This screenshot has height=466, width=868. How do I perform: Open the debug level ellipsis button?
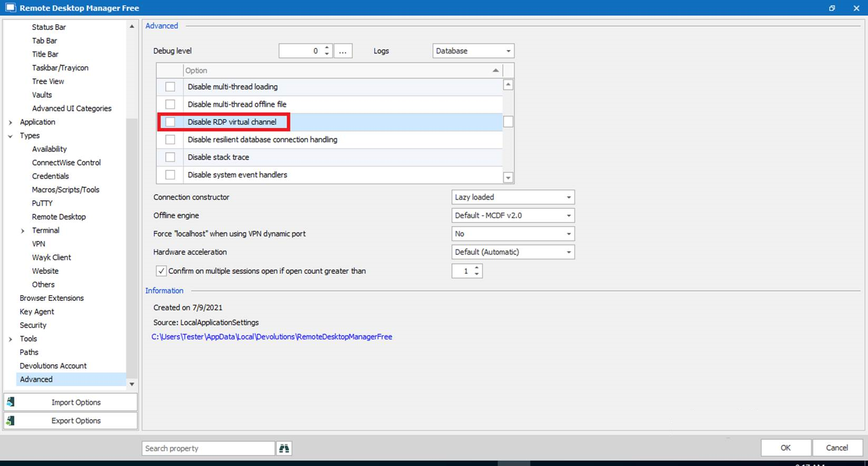coord(343,51)
